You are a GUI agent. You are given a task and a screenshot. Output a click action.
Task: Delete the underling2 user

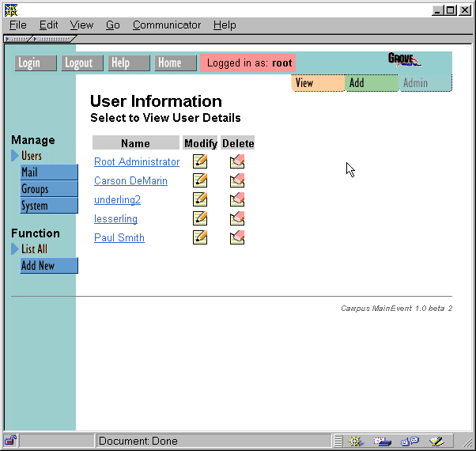tap(237, 199)
